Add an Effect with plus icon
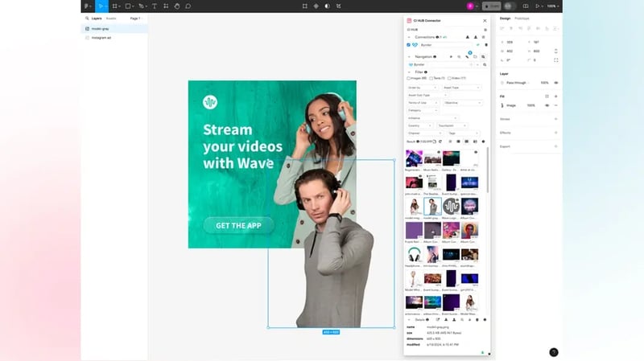 point(556,133)
